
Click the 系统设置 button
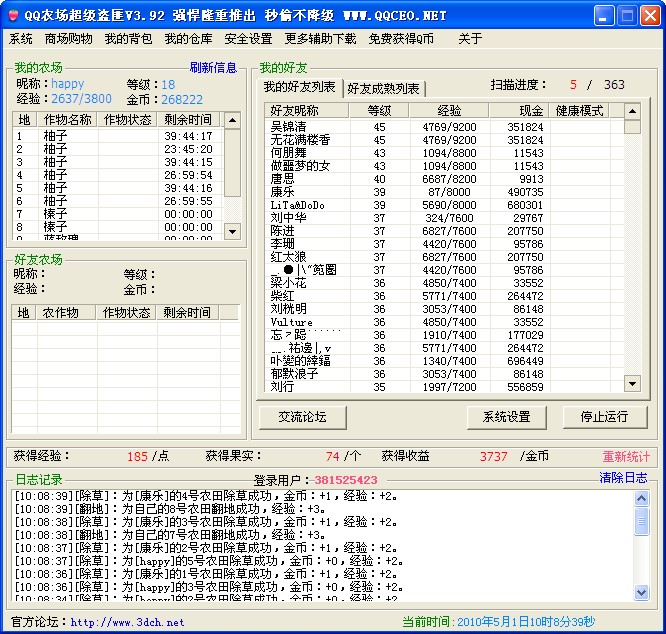click(x=506, y=417)
